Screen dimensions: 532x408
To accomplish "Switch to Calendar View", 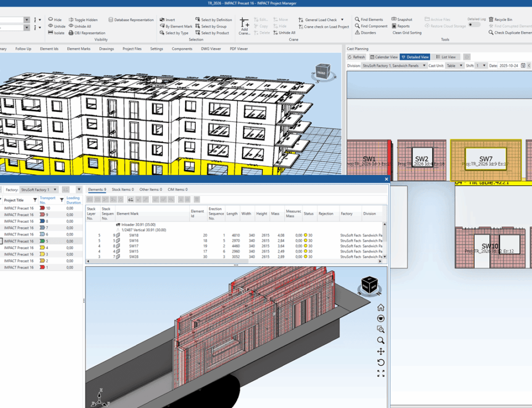I will 384,57.
